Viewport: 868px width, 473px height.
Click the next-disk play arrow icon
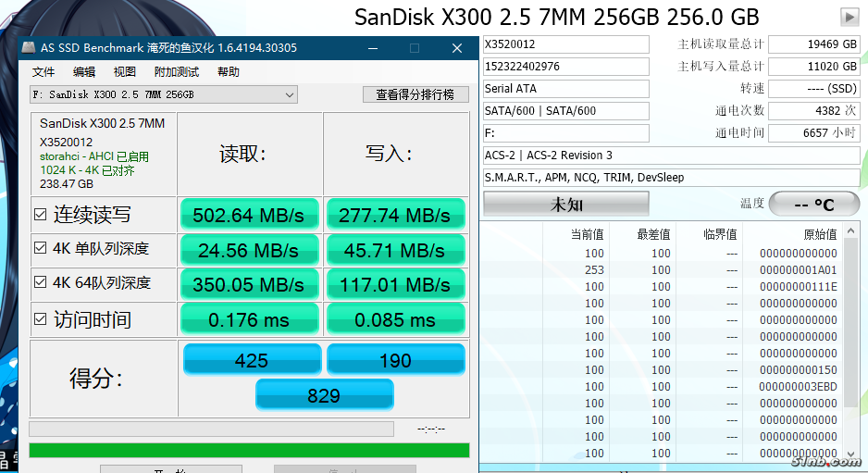click(849, 17)
